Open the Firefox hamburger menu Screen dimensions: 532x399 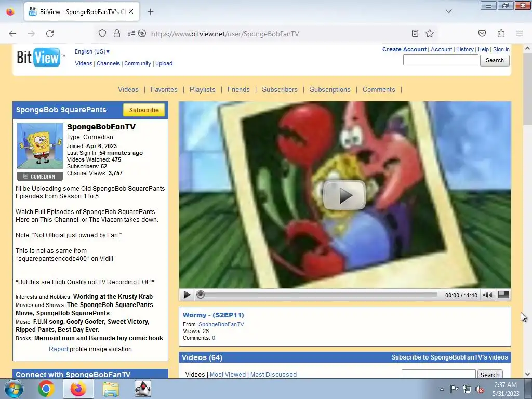click(x=520, y=33)
